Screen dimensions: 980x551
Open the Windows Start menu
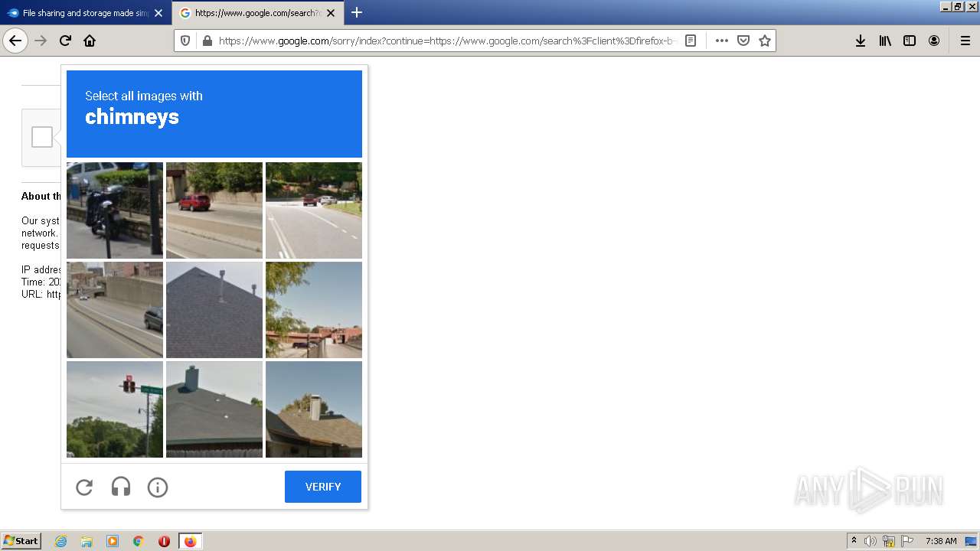pyautogui.click(x=21, y=541)
